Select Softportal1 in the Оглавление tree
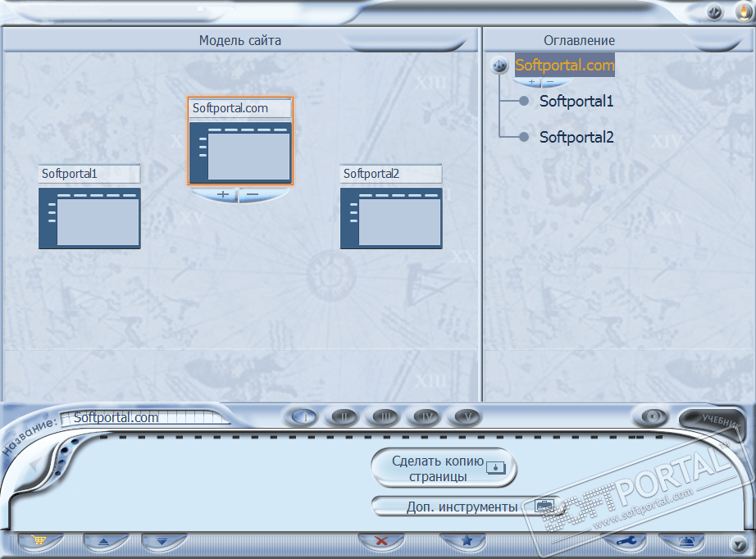Viewport: 756px width, 559px height. pyautogui.click(x=576, y=101)
